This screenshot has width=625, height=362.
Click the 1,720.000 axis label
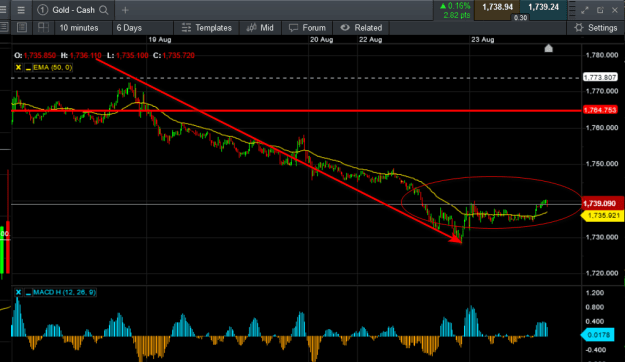(602, 273)
